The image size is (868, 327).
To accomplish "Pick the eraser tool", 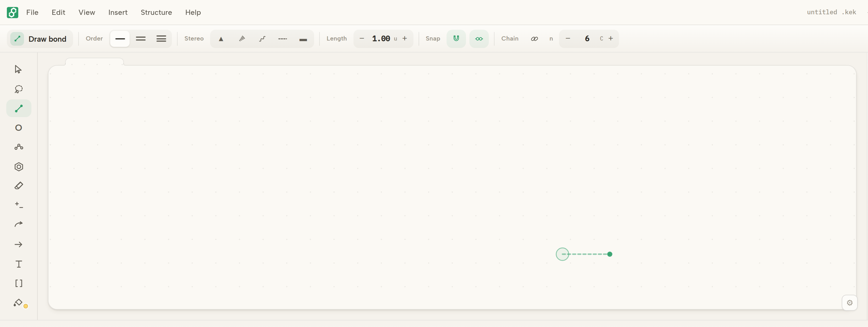I will (x=19, y=186).
